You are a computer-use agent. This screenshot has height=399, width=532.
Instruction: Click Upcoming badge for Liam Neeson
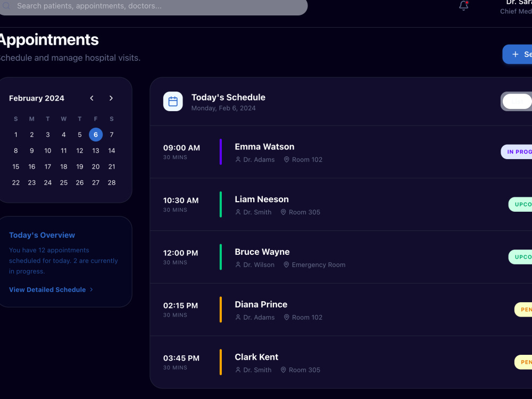(520, 205)
